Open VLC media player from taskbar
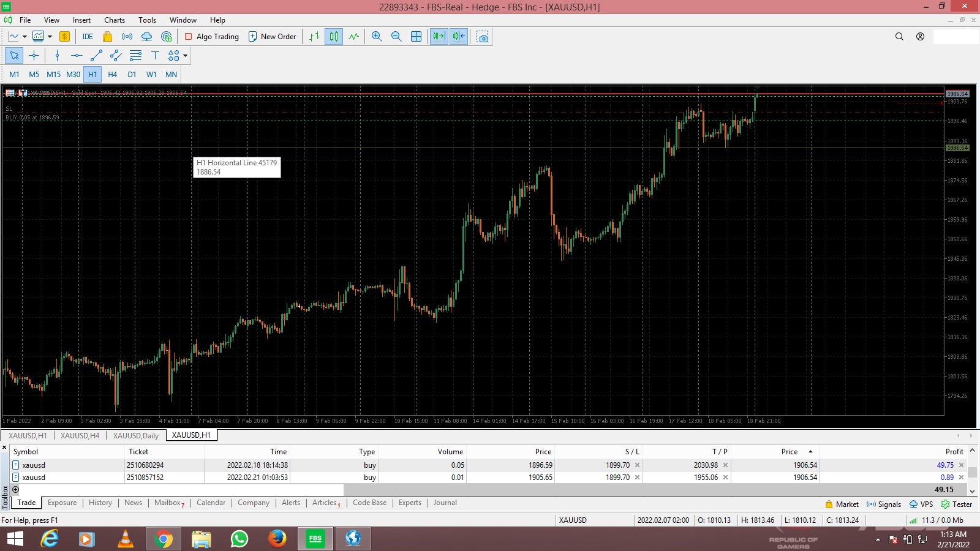Screen dimensions: 980x551 point(125,539)
